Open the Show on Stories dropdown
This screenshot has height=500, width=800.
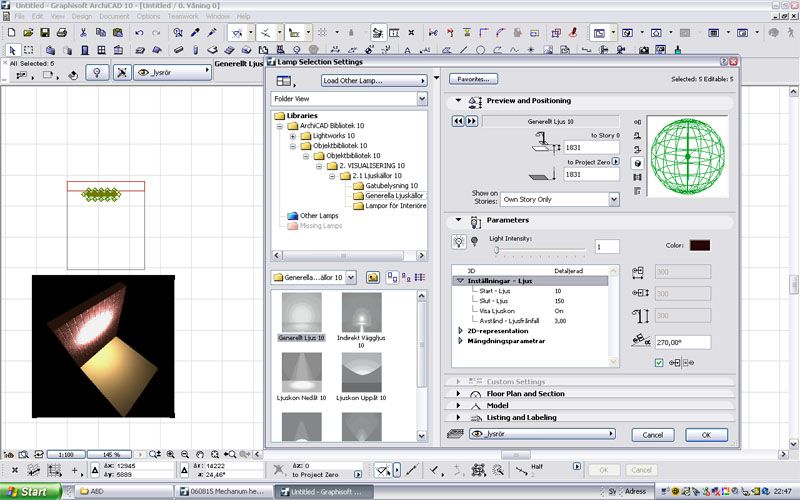click(560, 199)
